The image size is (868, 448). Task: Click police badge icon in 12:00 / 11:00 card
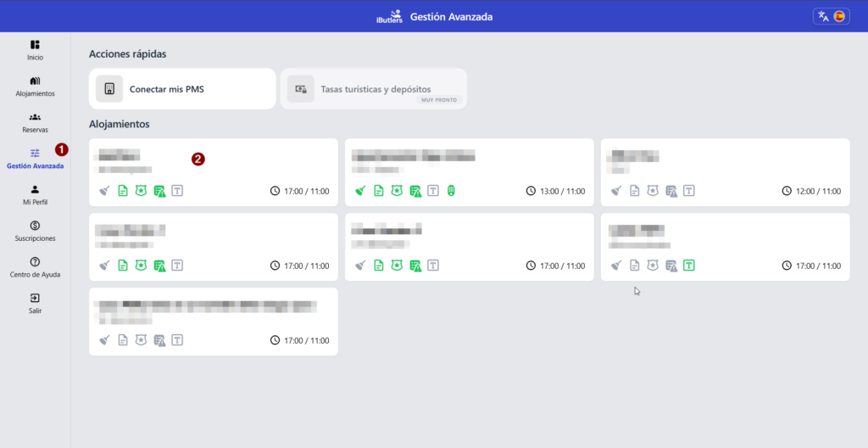pyautogui.click(x=653, y=191)
